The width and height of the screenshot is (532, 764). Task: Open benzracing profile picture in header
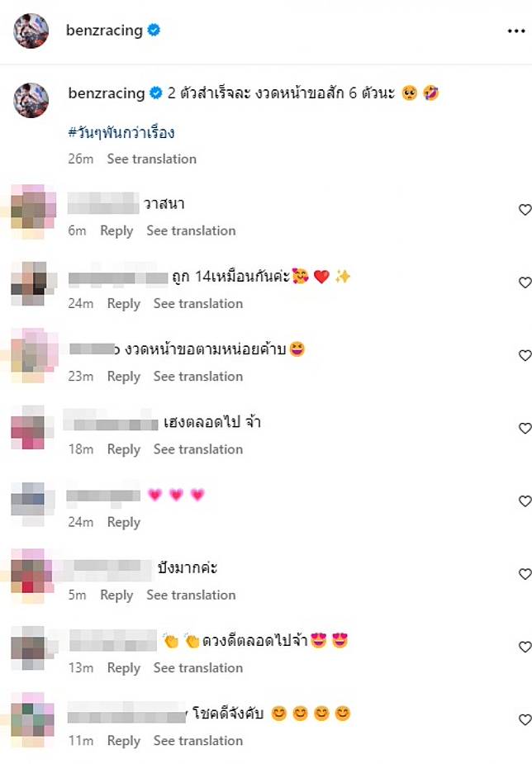point(31,31)
